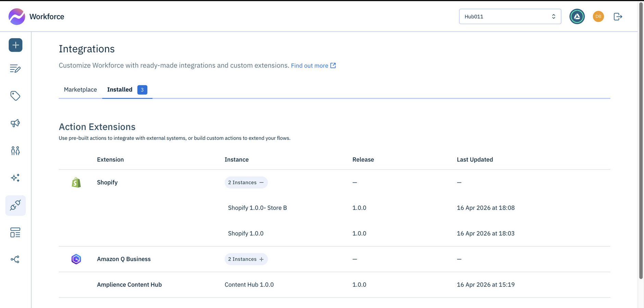Click the Amazon Q Business extension name
Screen dimensions: 644x308
click(x=124, y=259)
